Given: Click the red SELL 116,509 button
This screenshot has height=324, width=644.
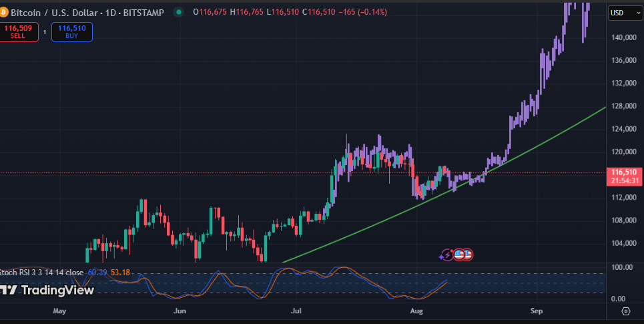Looking at the screenshot, I should coord(19,32).
